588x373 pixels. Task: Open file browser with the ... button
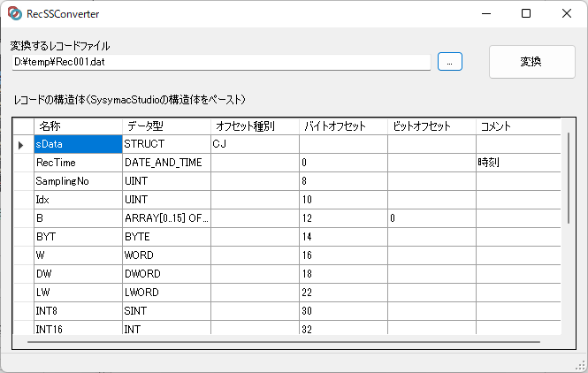[449, 62]
